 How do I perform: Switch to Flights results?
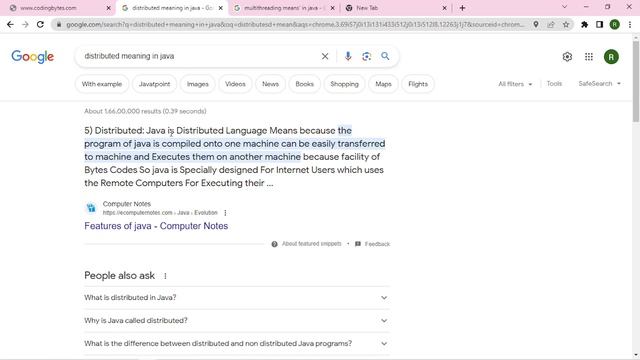(418, 84)
